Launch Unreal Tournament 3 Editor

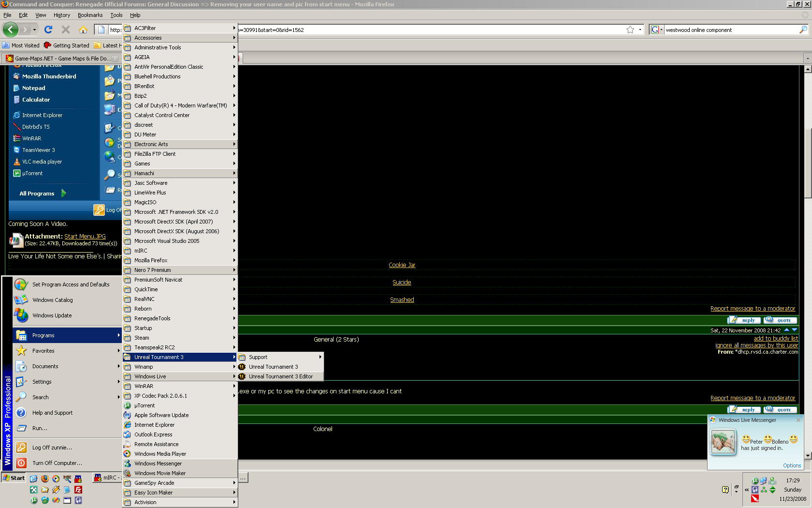tap(280, 376)
